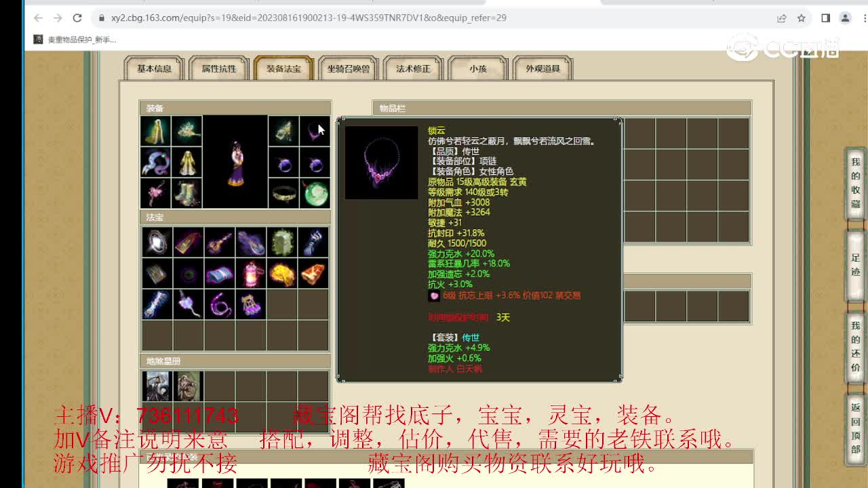Select the purple caged bell treasure icon
Image resolution: width=868 pixels, height=488 pixels.
pyautogui.click(x=251, y=304)
